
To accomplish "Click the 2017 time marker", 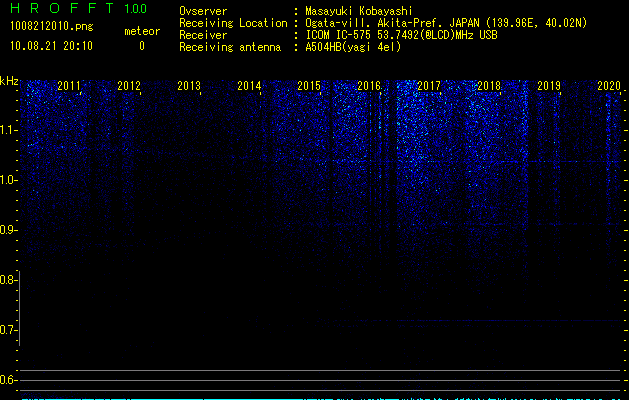I will click(429, 85).
